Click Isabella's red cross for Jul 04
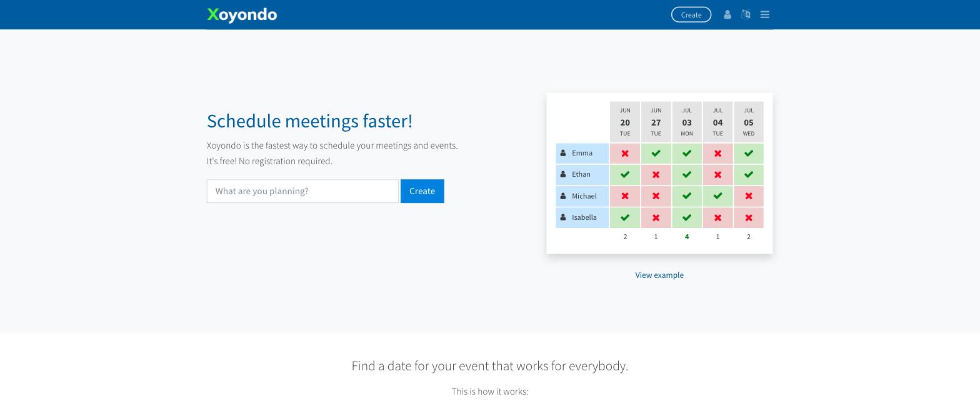Viewport: 980px width, 409px height. click(x=717, y=217)
